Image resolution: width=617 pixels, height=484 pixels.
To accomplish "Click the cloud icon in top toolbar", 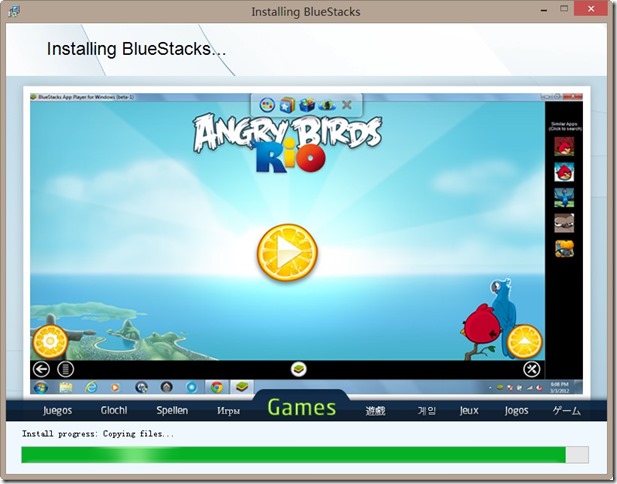I will tap(327, 105).
